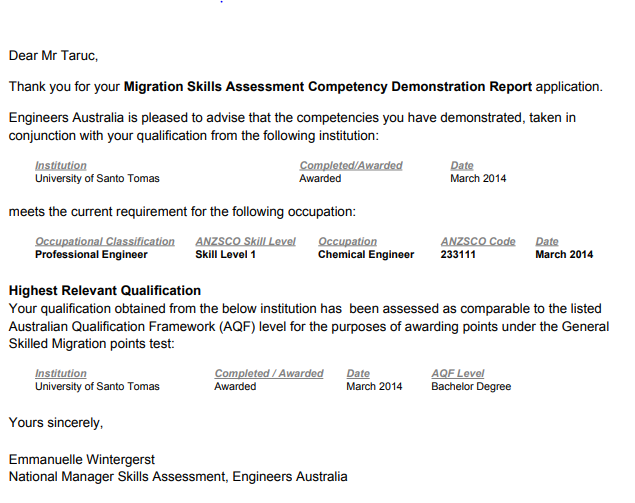This screenshot has height=503, width=635.
Task: Click the bold "March 2014" beside code 233111
Action: click(564, 255)
